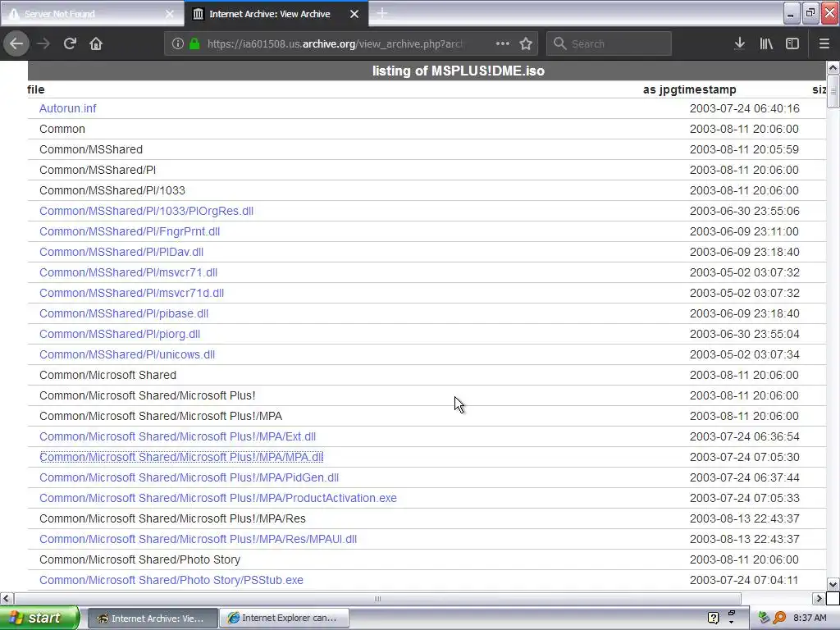Open the Autorun.inf file link
This screenshot has height=630, width=840.
click(67, 108)
